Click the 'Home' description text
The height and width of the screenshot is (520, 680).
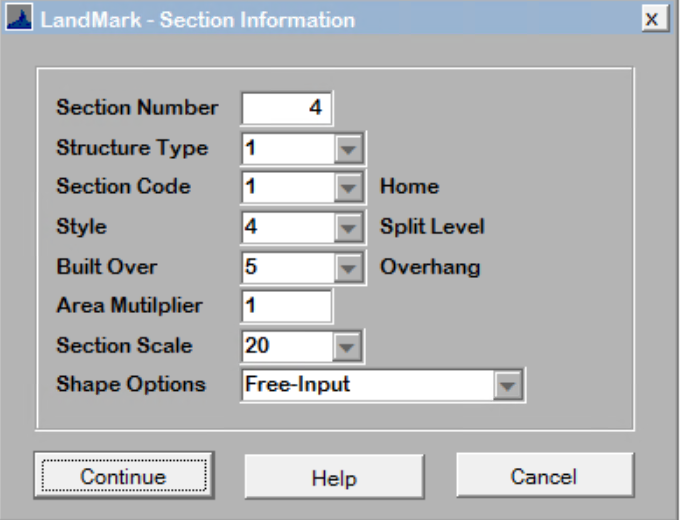coord(409,186)
